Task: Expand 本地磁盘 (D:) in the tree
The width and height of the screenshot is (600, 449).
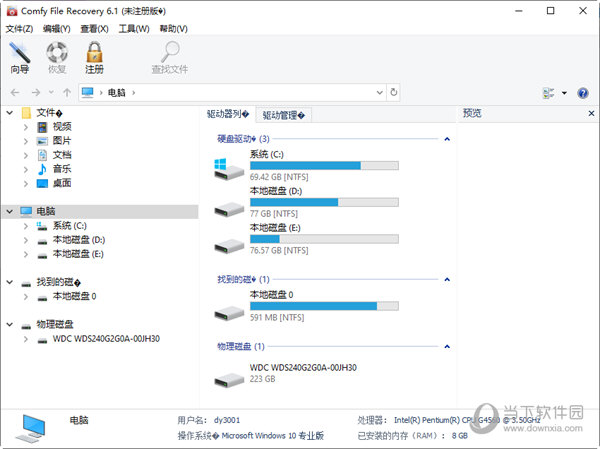Action: 26,240
